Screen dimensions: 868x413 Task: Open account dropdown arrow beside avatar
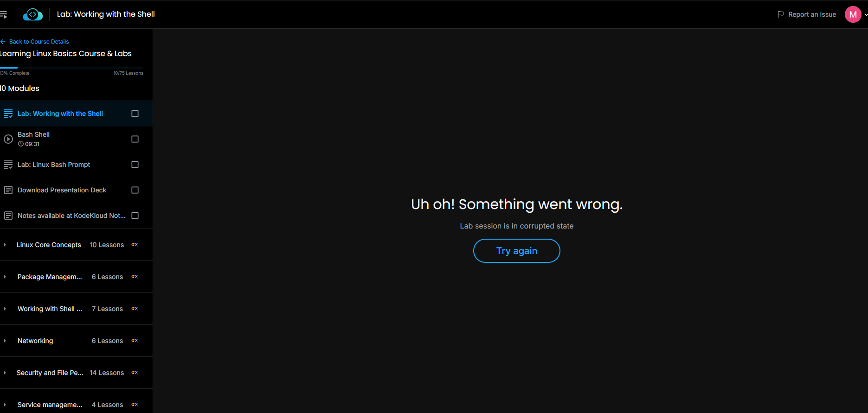coord(866,14)
